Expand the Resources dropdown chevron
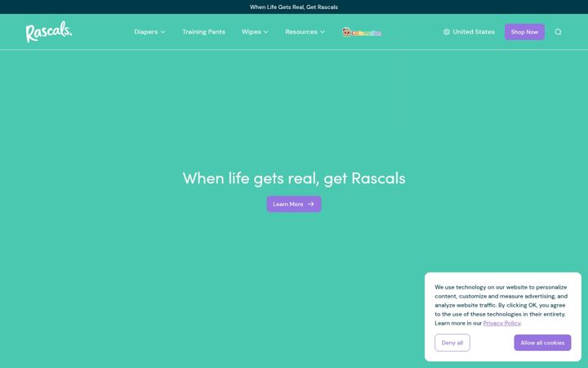 point(323,32)
